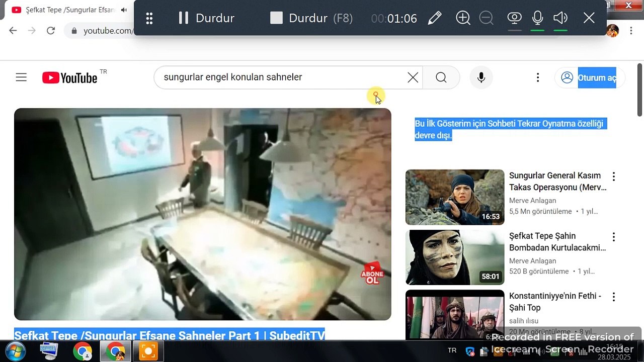Reload the YouTube page

[x=50, y=31]
